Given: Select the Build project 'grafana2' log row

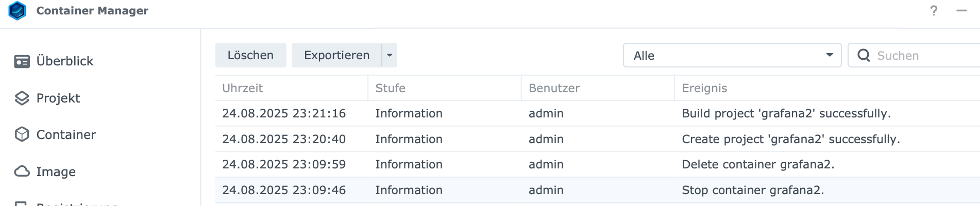Looking at the screenshot, I should (598, 113).
